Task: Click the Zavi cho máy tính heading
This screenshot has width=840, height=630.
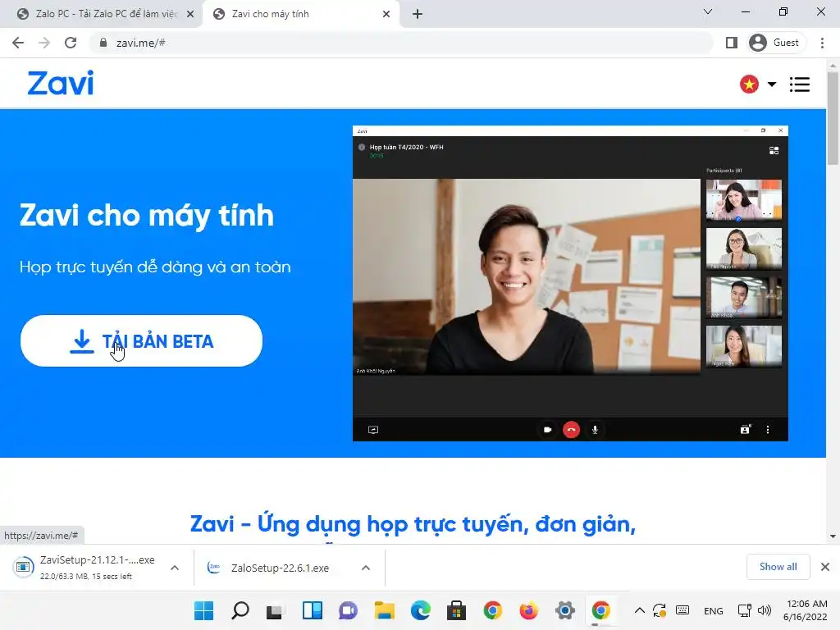Action: tap(146, 216)
